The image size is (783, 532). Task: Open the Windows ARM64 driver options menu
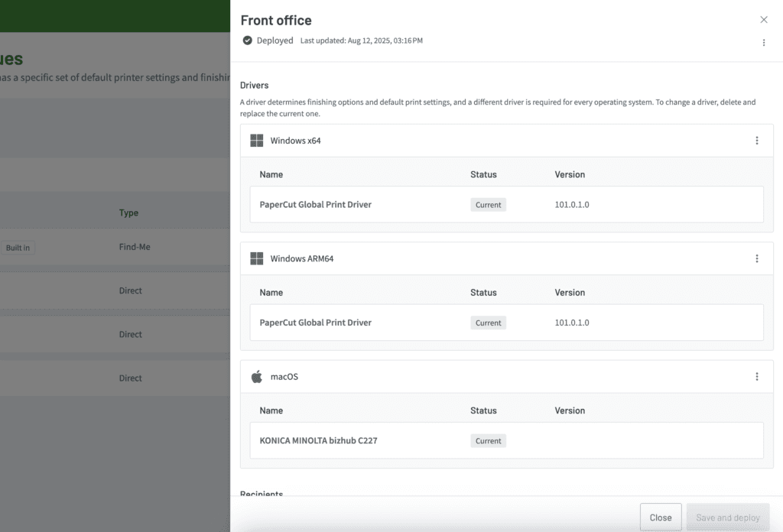[756, 259]
